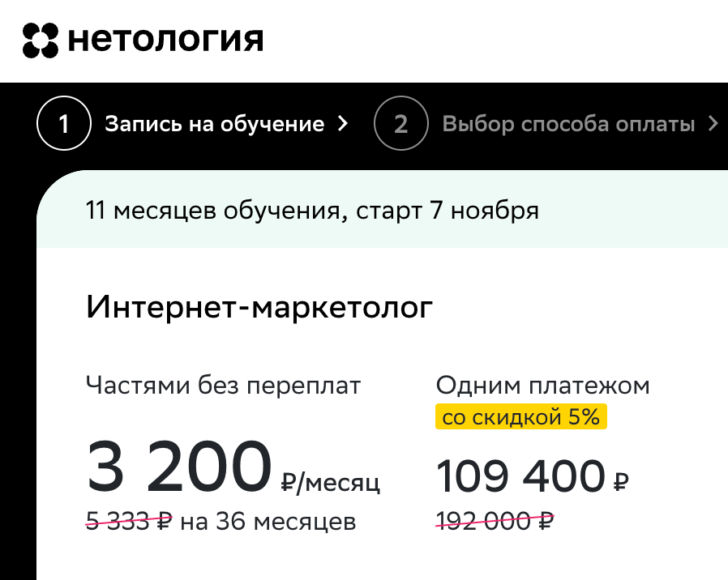
Task: Click the chevron after 'Выбор способа оплаты'
Action: (713, 122)
